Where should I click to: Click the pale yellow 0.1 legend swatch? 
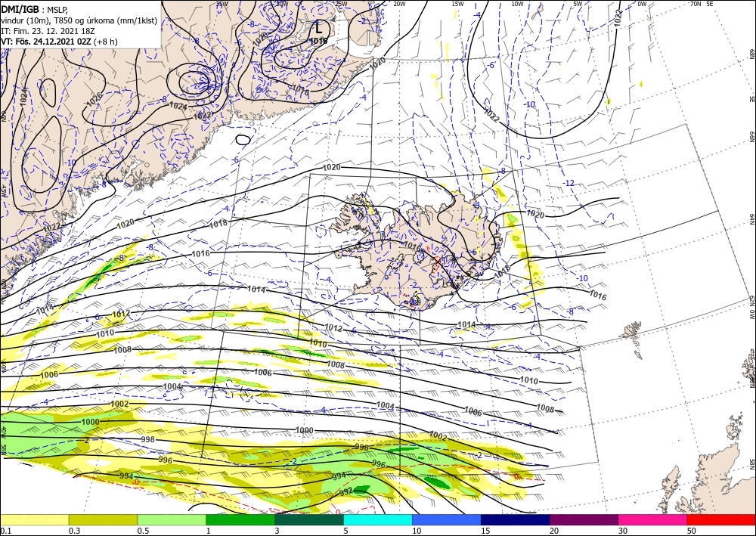click(x=34, y=519)
